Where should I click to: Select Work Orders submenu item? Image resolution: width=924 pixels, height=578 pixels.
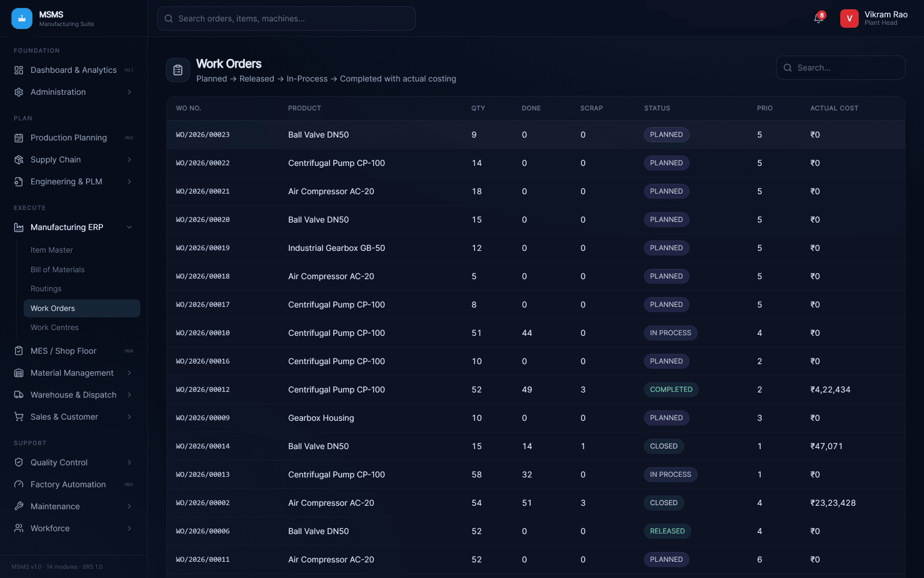point(81,309)
